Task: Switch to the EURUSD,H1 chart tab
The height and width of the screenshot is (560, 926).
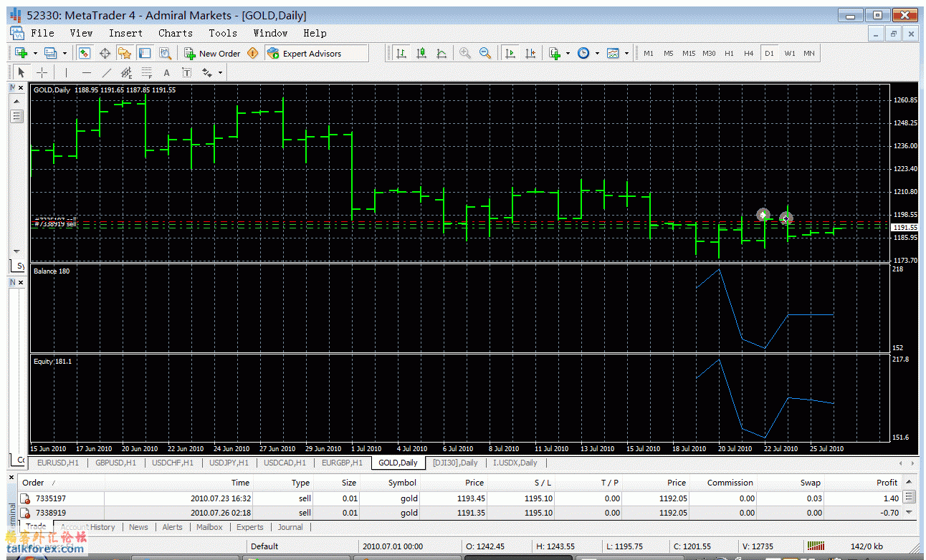Action: pos(58,463)
